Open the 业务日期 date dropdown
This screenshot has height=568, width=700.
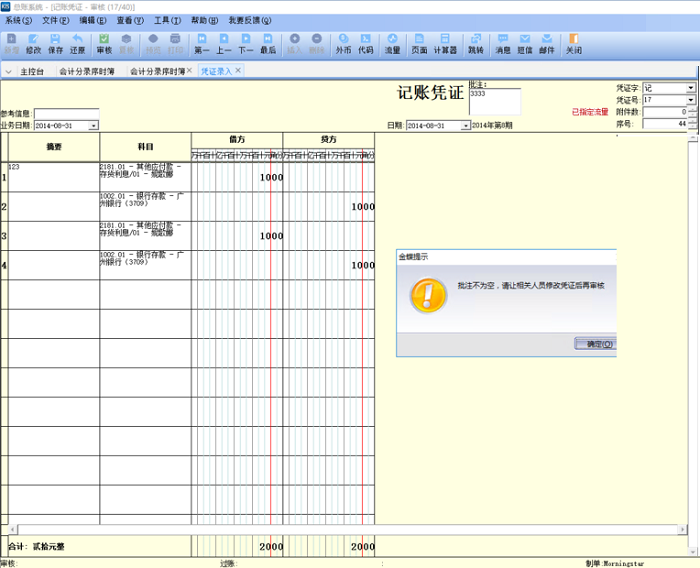(93, 126)
